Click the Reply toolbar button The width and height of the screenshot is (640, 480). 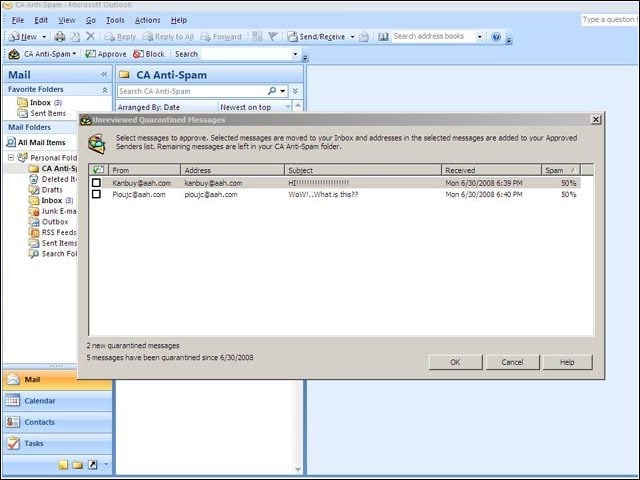[x=120, y=37]
